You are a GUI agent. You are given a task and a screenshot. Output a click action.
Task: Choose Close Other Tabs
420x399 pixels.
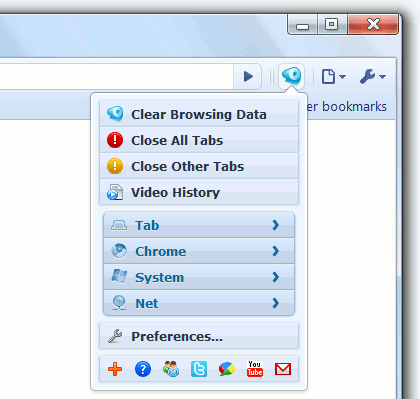199,166
